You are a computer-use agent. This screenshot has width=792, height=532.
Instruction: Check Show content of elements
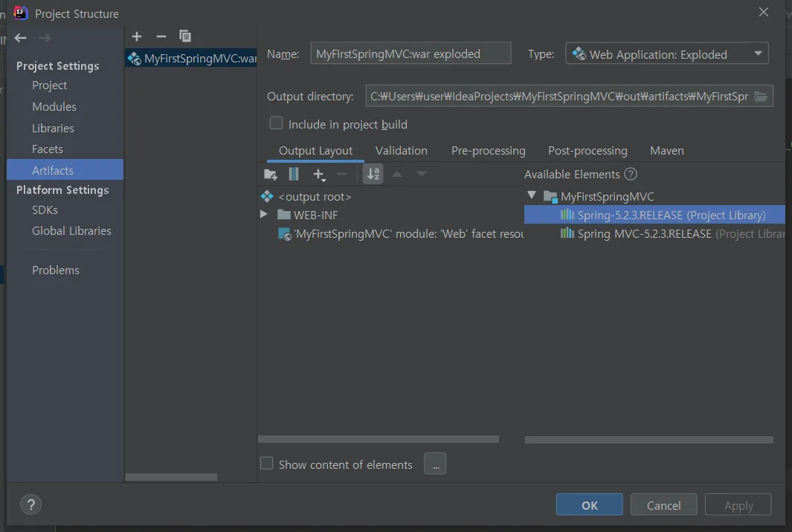[266, 464]
